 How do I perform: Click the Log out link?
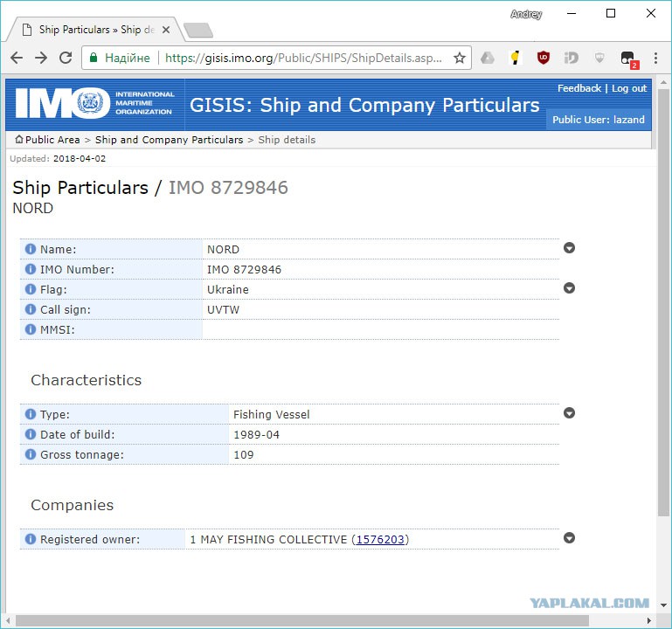628,88
